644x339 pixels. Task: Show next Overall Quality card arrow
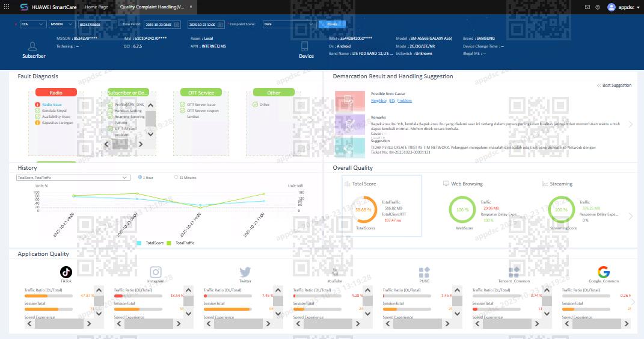(631, 216)
